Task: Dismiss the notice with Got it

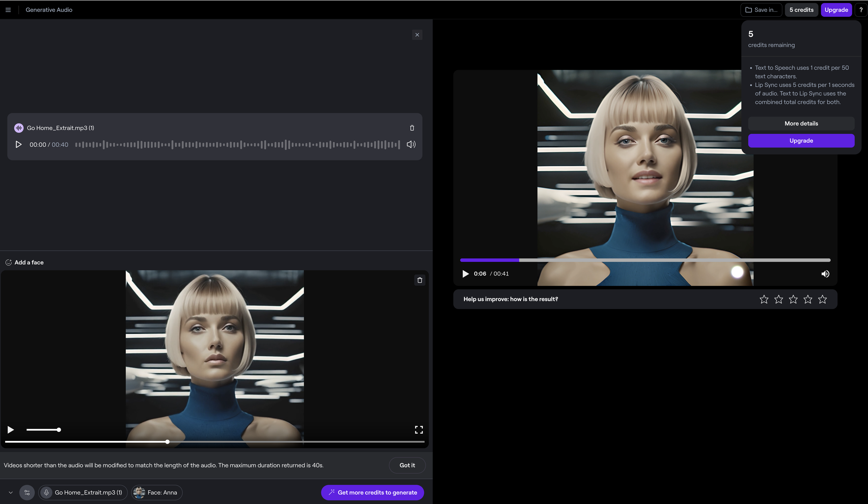Action: (407, 465)
